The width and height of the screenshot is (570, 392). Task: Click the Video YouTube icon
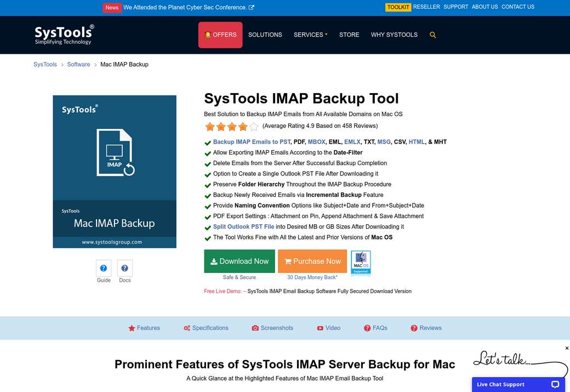click(320, 328)
